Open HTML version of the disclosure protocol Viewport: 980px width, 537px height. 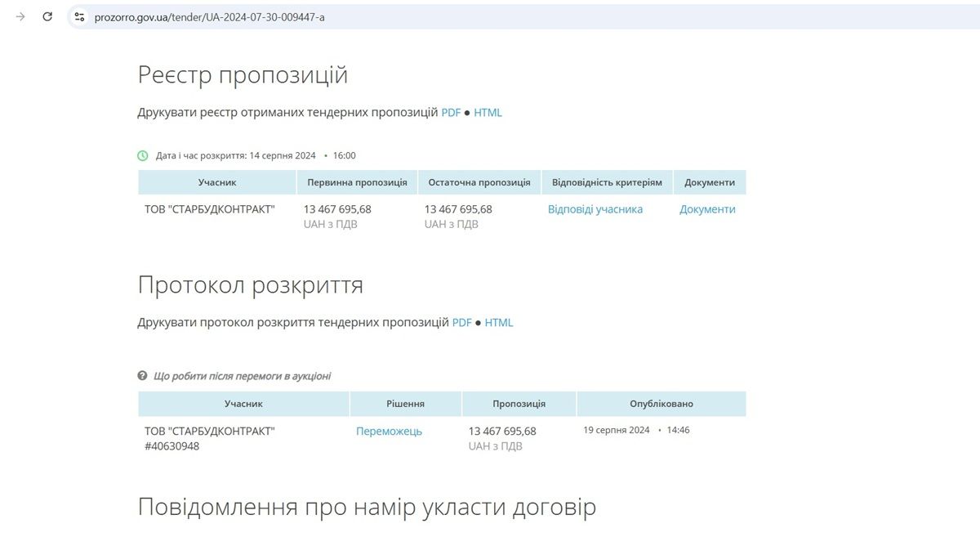coord(500,322)
